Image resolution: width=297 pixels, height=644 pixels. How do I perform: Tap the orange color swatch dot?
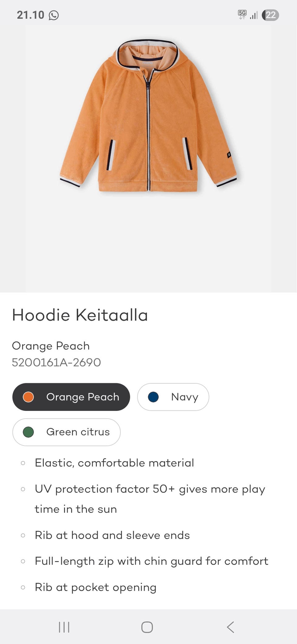point(28,397)
